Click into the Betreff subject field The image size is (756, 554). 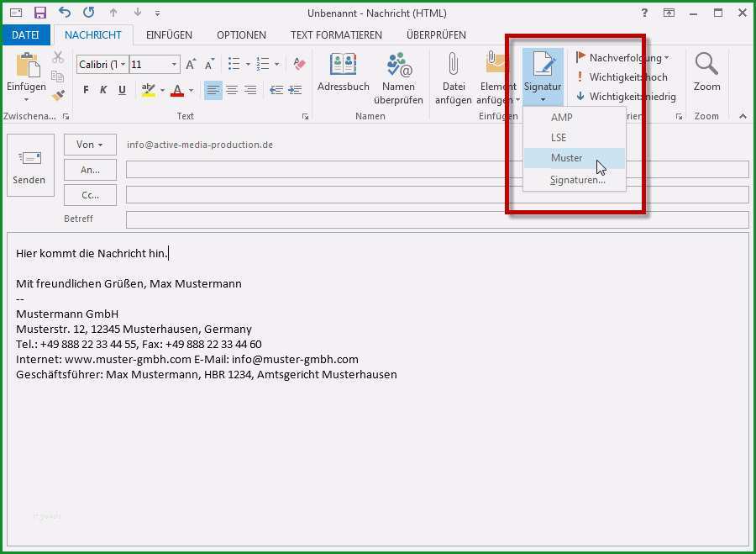(x=438, y=219)
